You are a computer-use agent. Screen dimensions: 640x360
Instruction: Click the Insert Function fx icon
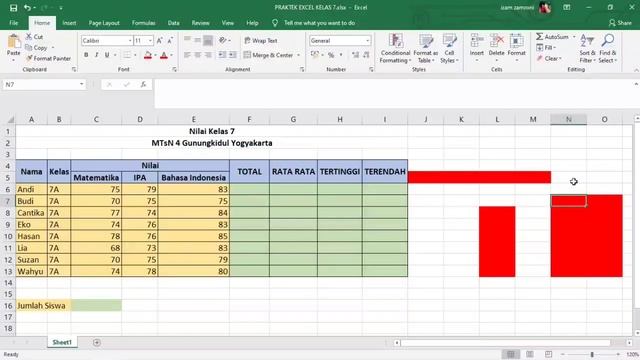143,84
